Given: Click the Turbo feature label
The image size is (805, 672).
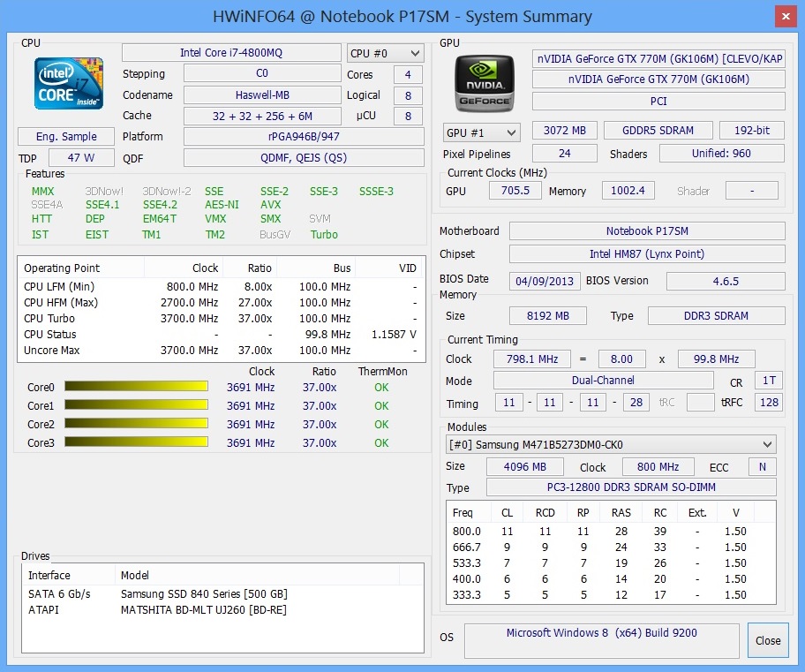Looking at the screenshot, I should tap(324, 235).
